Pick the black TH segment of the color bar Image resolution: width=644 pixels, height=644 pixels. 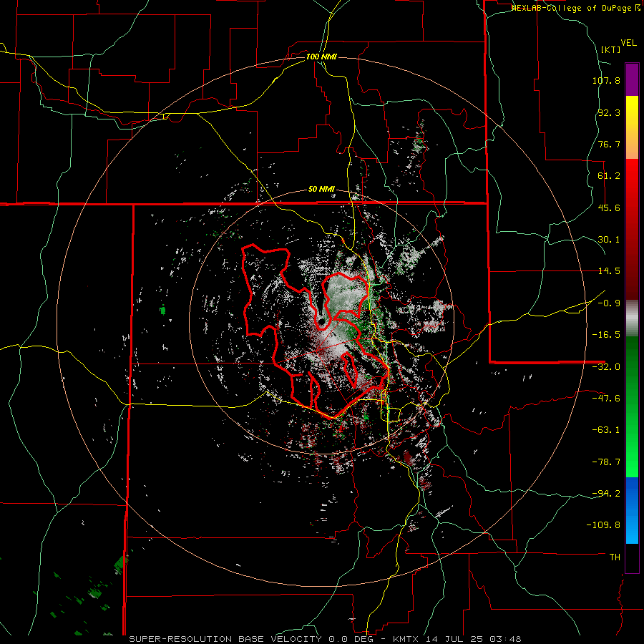click(x=632, y=558)
